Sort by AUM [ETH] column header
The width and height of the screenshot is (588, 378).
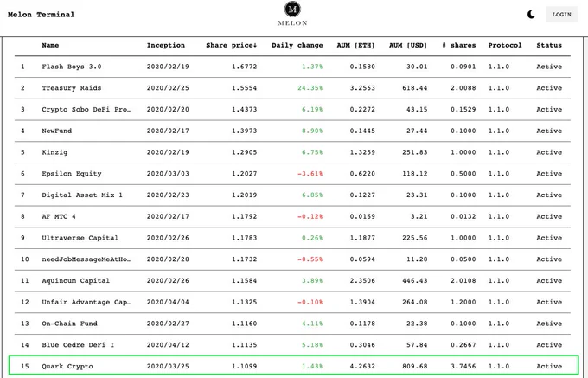coord(355,45)
